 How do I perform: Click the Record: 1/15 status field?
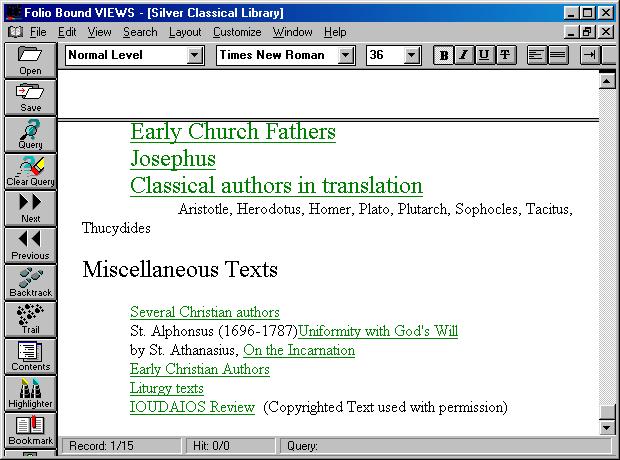point(121,446)
